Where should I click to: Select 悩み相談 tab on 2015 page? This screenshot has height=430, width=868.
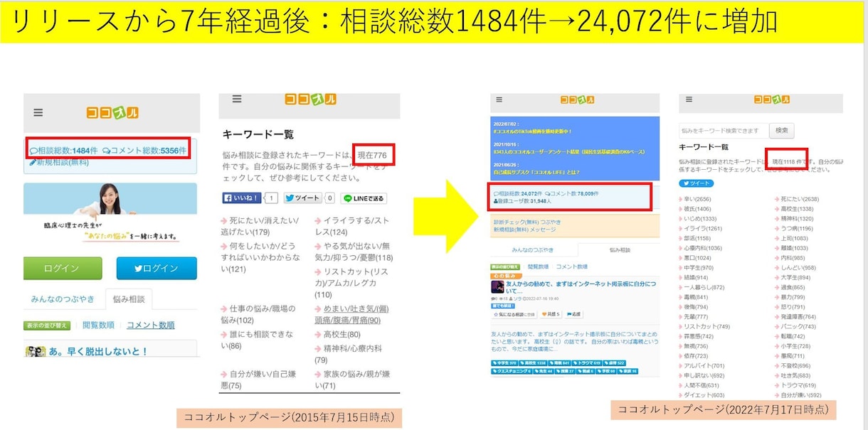click(128, 299)
